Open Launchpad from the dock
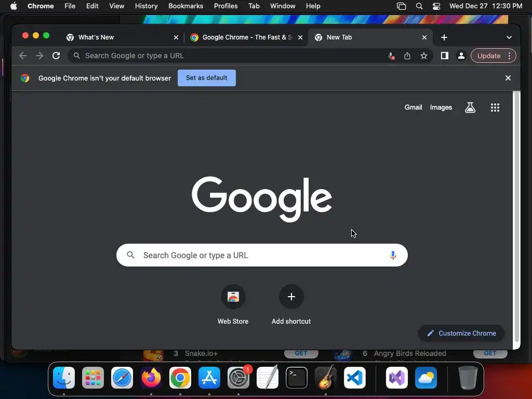Screen dimensions: 532x399 point(93,378)
